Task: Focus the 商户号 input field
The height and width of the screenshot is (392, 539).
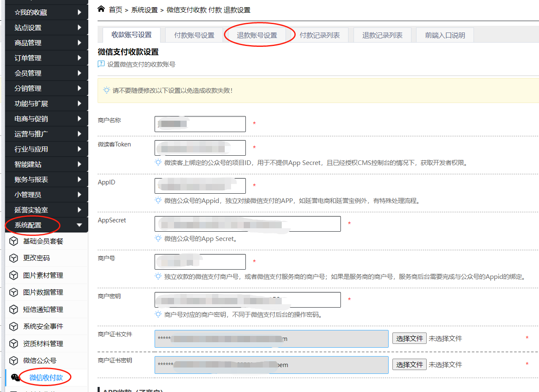Action: 200,262
